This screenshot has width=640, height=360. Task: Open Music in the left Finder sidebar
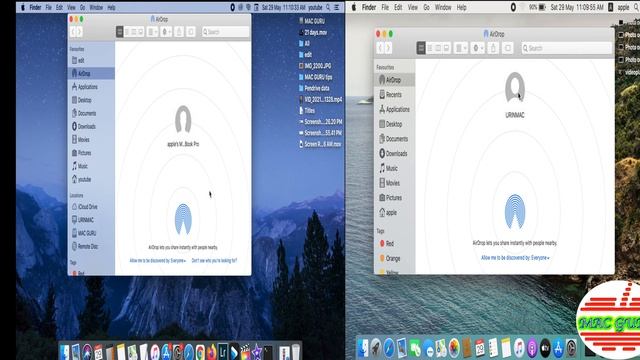click(91, 166)
